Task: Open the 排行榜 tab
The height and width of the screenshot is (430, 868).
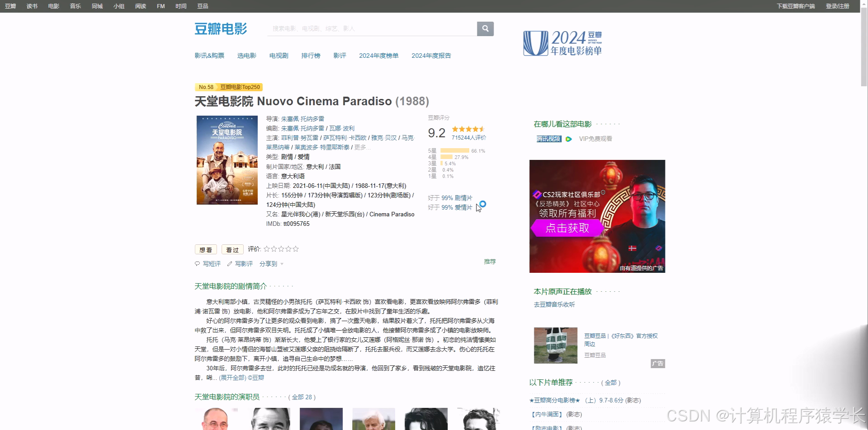Action: 311,56
